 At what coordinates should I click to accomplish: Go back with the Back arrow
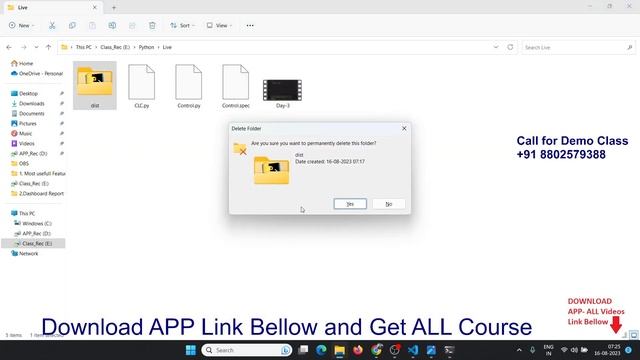coord(9,47)
